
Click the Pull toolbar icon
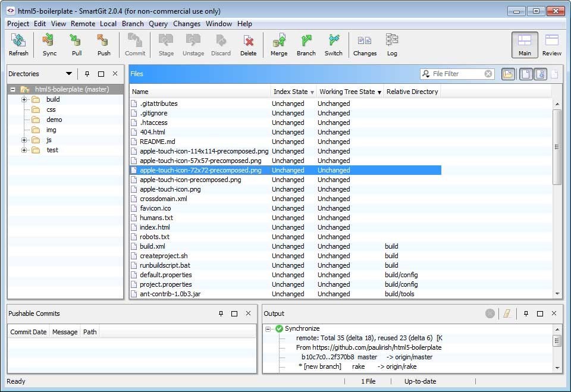[x=77, y=45]
